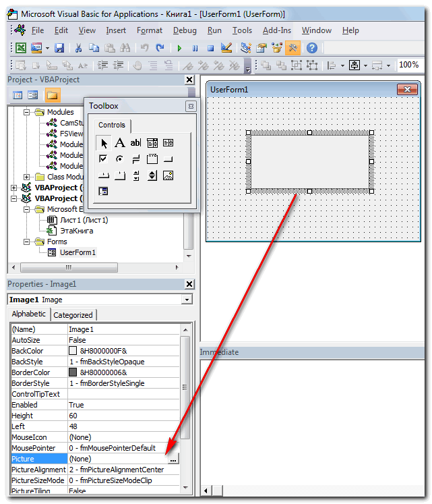
Task: Expand the Class Modules folder
Action: tap(27, 177)
